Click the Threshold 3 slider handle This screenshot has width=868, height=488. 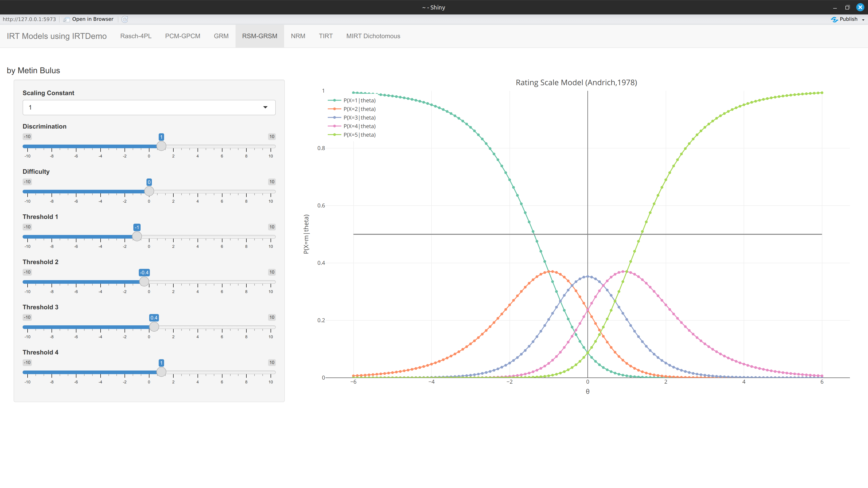(154, 327)
